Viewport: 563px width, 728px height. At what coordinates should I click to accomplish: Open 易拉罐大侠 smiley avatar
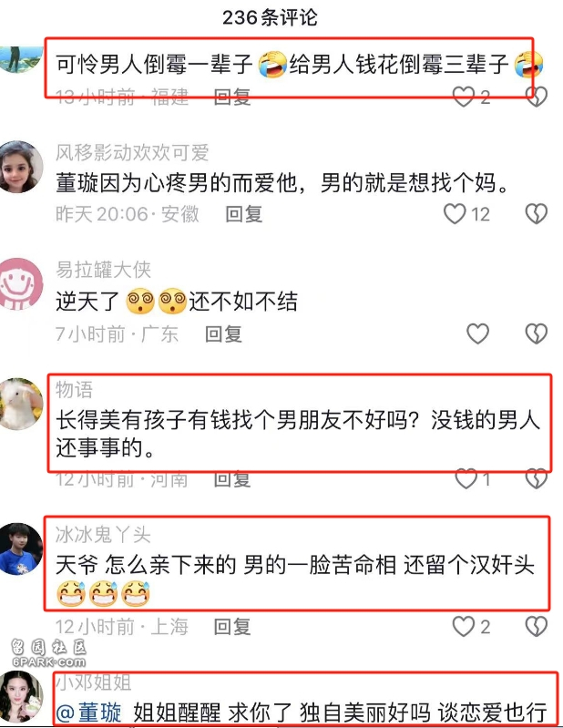click(x=20, y=283)
